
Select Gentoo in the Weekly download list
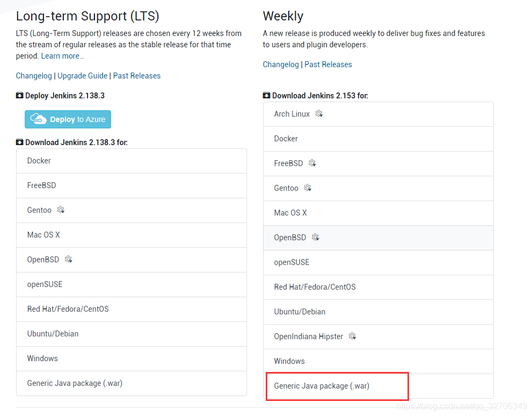[378, 189]
